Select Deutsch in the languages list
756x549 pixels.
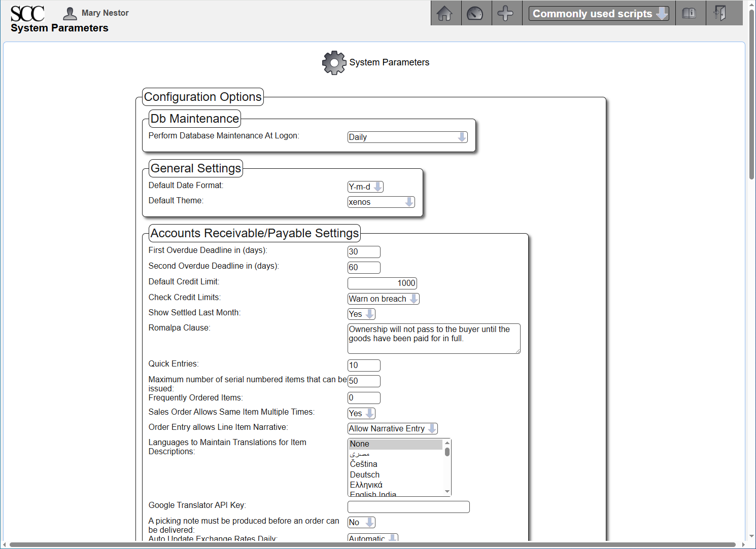[396, 475]
